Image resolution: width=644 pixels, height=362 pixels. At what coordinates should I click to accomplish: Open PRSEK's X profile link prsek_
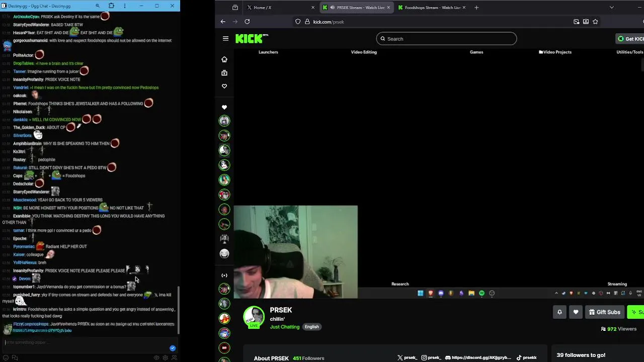pyautogui.click(x=407, y=357)
